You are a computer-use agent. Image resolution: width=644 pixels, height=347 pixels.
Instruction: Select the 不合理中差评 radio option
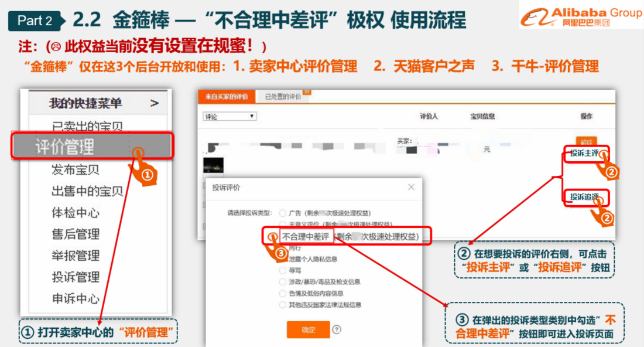coord(272,237)
